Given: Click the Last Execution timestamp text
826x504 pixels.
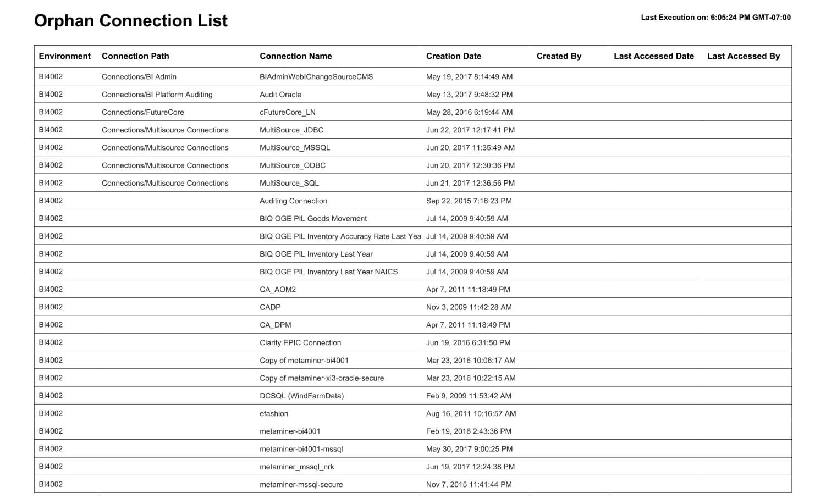Looking at the screenshot, I should click(715, 18).
